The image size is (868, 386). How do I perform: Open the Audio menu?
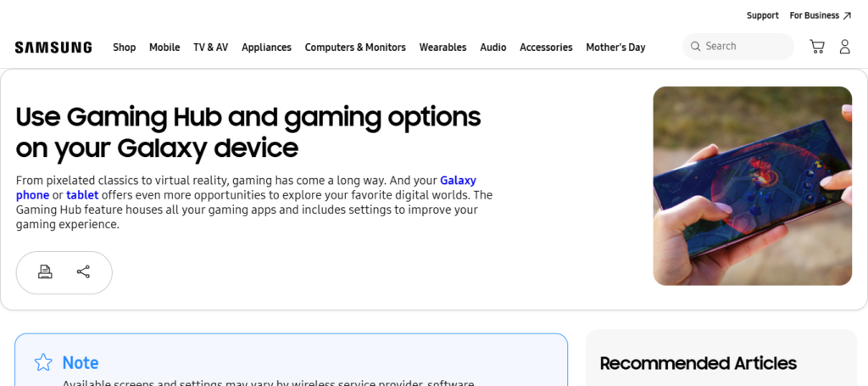coord(492,47)
